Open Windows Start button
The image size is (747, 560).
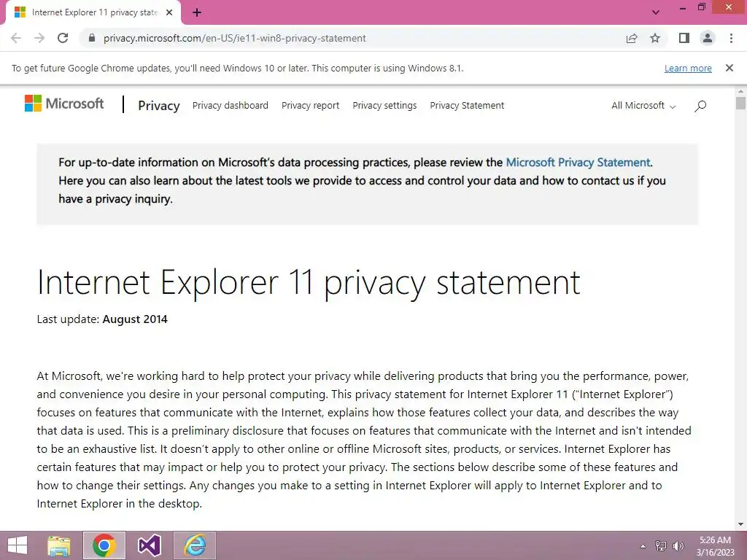(x=18, y=545)
